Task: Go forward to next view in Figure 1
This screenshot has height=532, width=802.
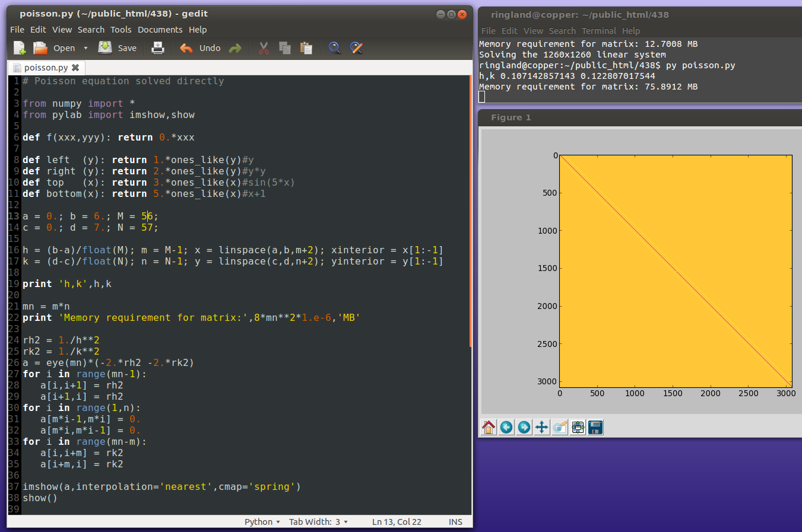Action: point(524,427)
